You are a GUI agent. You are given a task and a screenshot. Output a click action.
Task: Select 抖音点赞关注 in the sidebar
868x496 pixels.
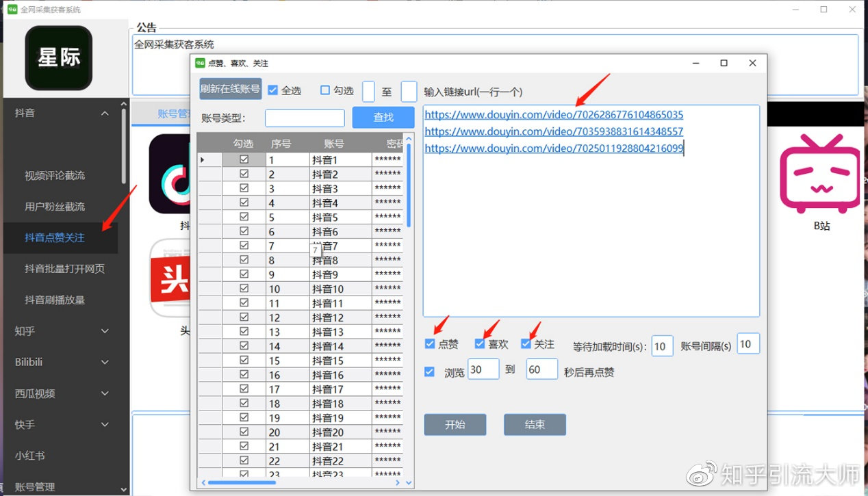(55, 237)
